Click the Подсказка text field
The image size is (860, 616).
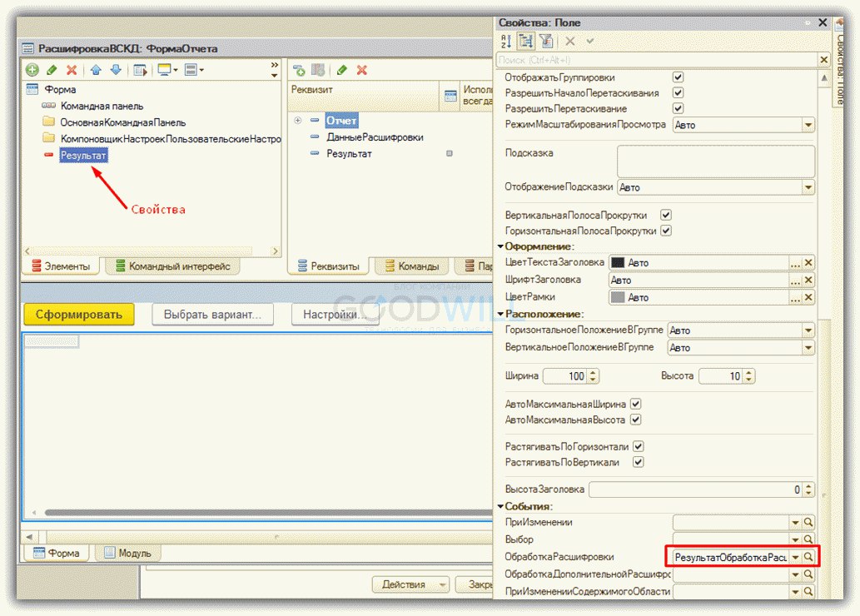[716, 160]
